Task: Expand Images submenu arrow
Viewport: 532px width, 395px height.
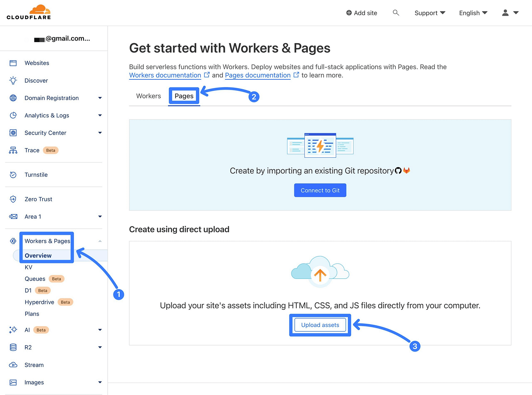Action: [100, 383]
